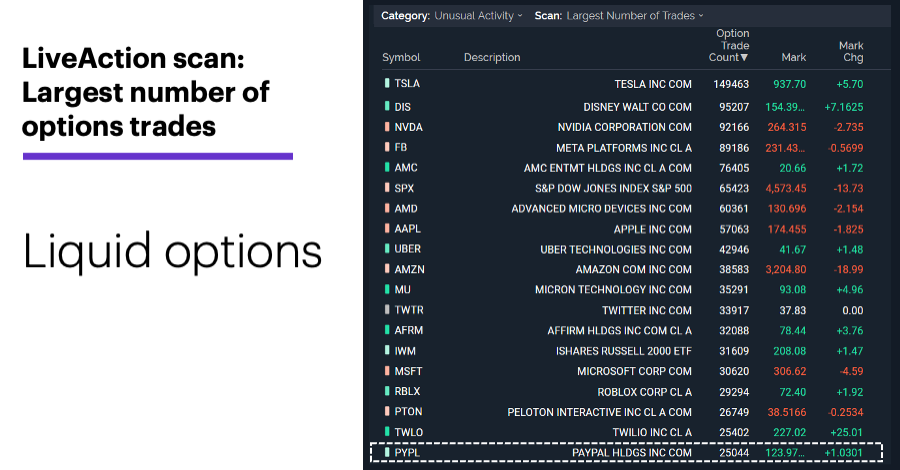Viewport: 900px width, 470px height.
Task: Click the sort arrow on Option Trade Count
Action: tap(744, 57)
